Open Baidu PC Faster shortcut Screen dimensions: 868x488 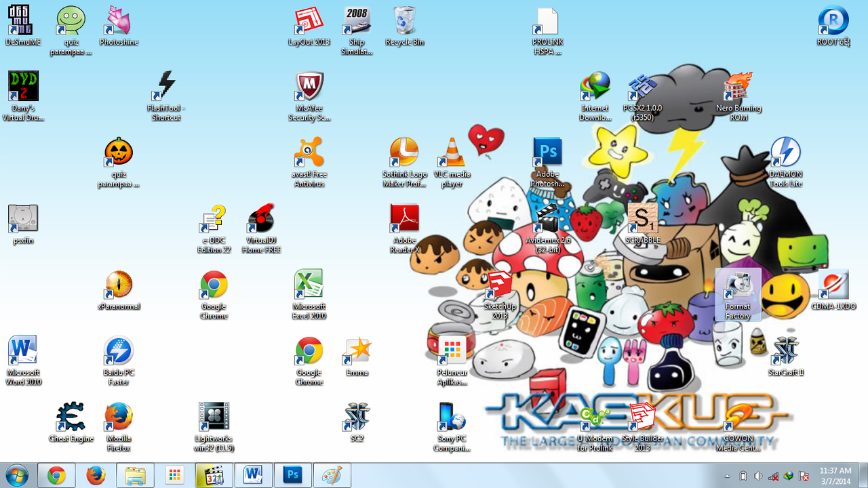[x=119, y=361]
